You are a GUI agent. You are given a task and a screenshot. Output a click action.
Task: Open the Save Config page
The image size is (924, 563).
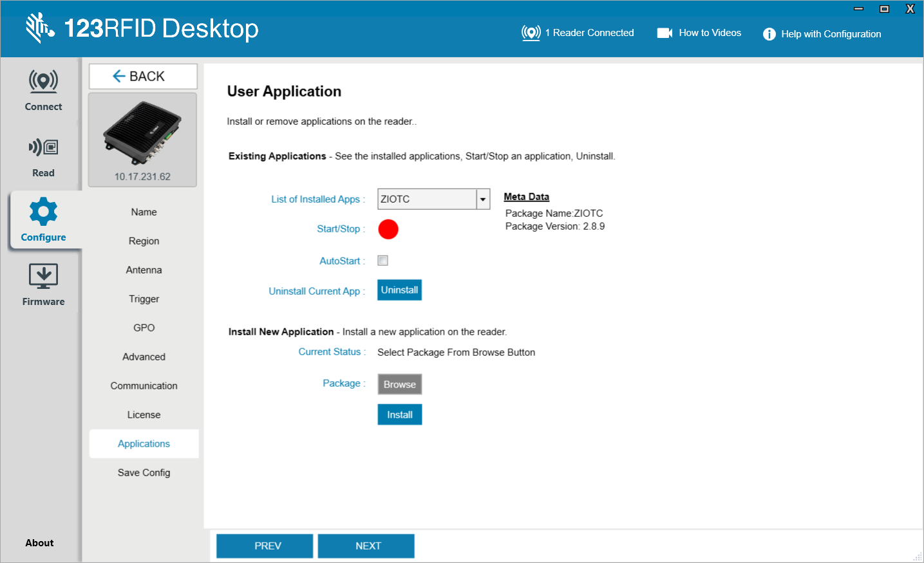point(143,472)
